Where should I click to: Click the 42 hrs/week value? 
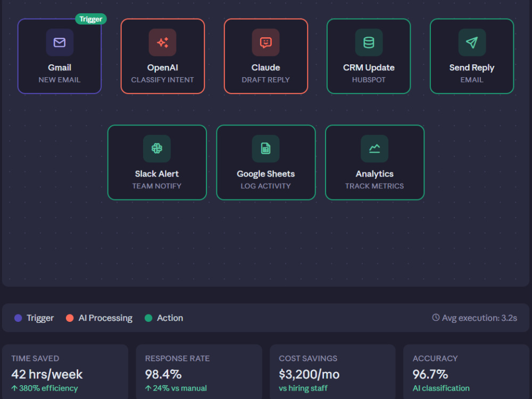(47, 374)
